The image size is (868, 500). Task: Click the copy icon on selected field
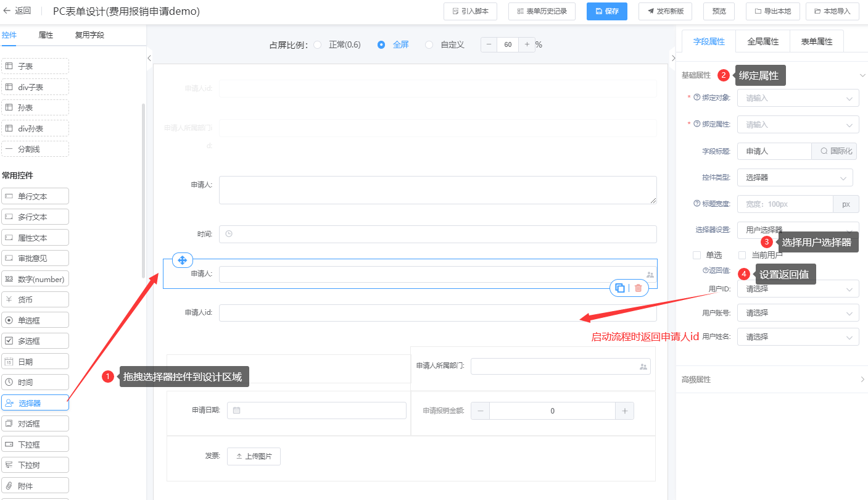tap(620, 288)
